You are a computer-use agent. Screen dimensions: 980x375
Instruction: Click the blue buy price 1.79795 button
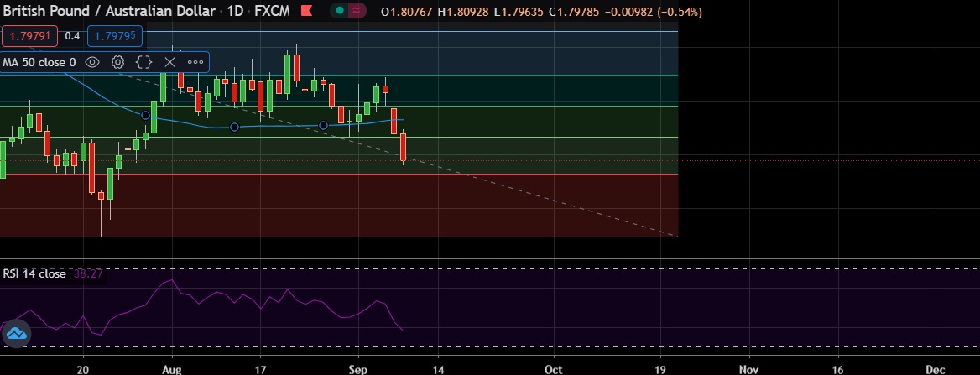pos(115,36)
